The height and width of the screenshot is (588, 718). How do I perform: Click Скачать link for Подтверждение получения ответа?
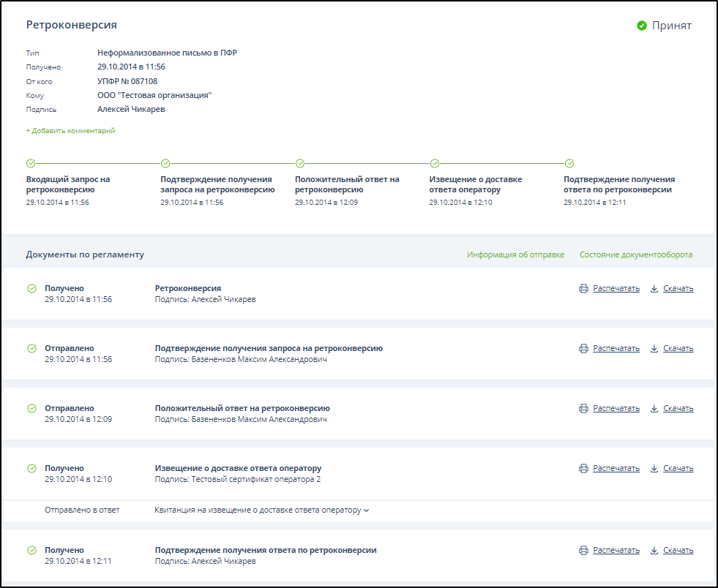click(x=678, y=551)
